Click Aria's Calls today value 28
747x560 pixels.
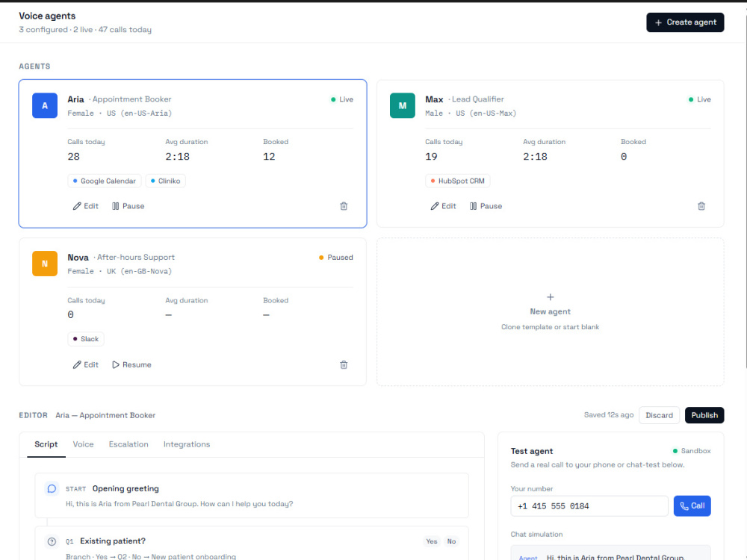tap(74, 157)
